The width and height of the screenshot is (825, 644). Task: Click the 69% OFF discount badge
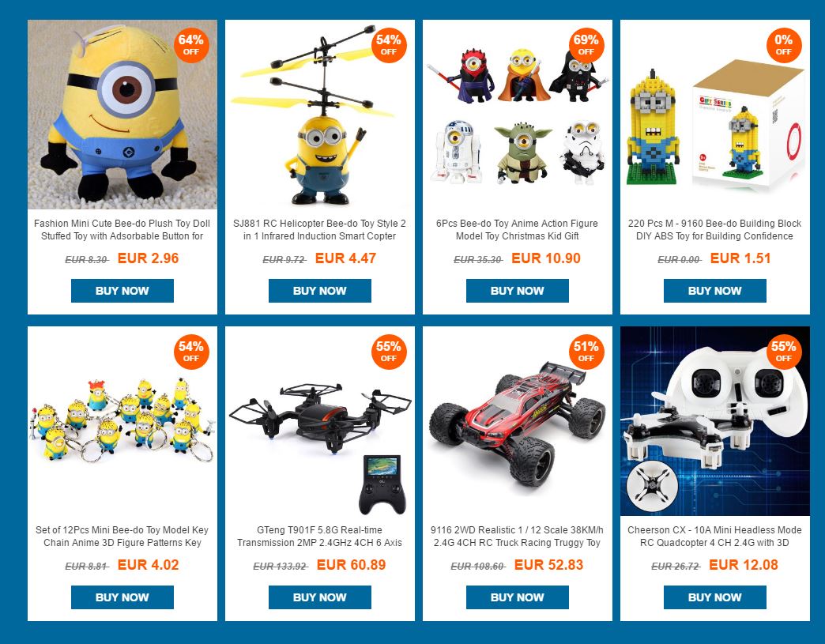click(586, 45)
